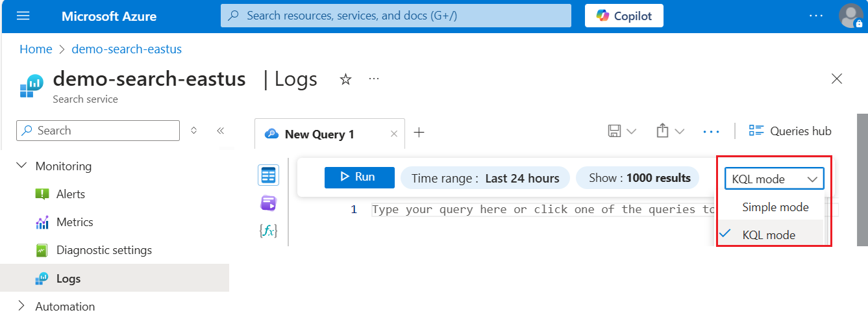Viewport: 868px width, 319px height.
Task: Open the KQL mode dropdown
Action: (774, 179)
